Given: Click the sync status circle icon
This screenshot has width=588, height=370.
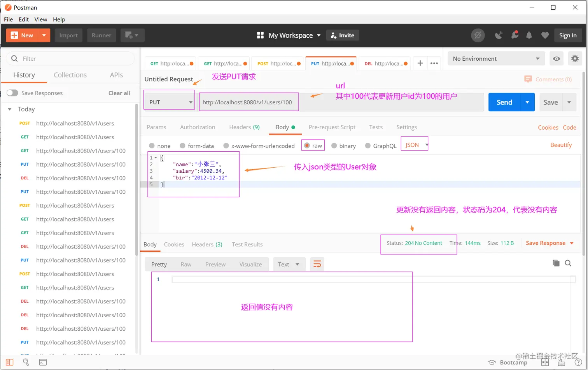Looking at the screenshot, I should click(x=478, y=35).
